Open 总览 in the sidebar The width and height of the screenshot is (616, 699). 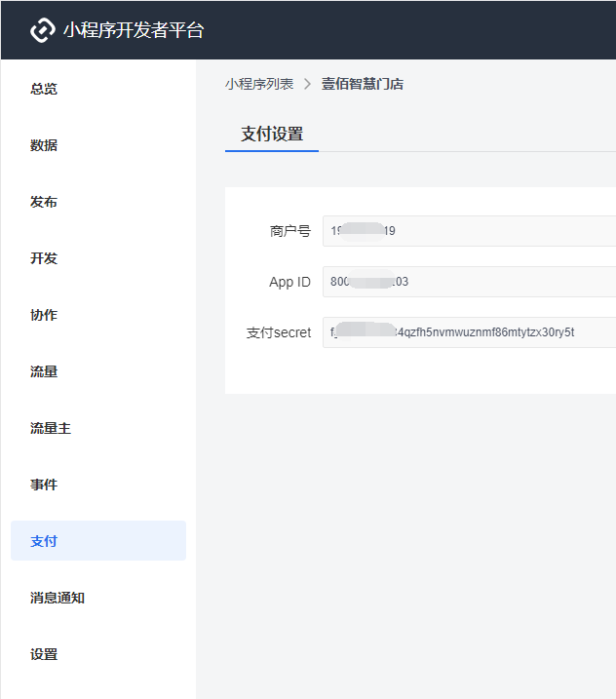click(44, 89)
